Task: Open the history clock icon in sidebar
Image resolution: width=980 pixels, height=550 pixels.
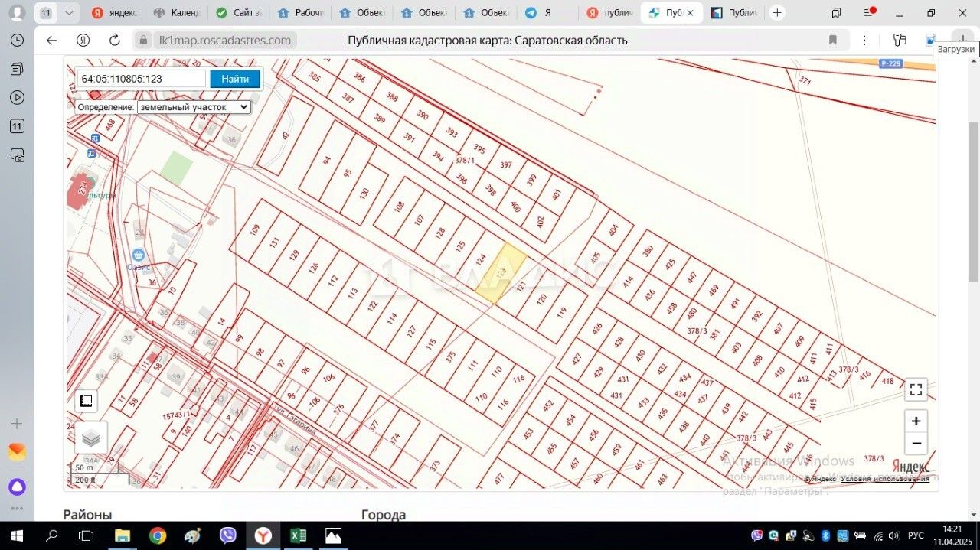Action: point(17,41)
